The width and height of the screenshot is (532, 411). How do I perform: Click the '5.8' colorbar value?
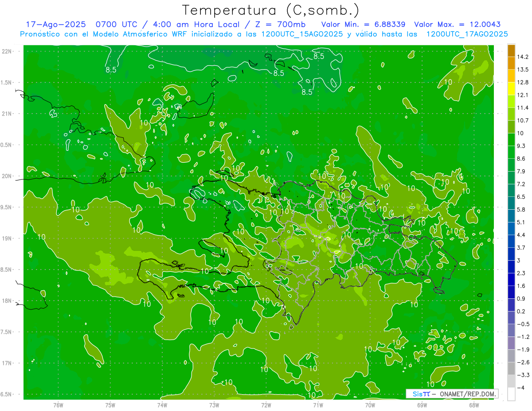point(521,209)
